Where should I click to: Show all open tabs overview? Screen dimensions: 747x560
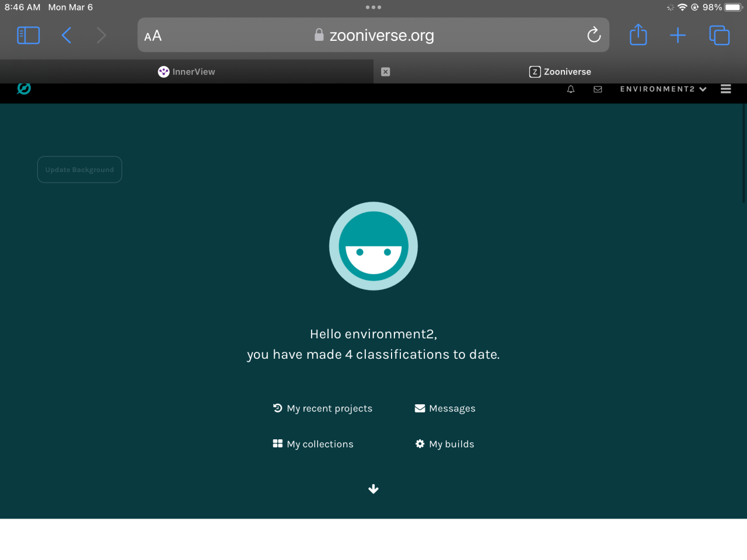pyautogui.click(x=720, y=36)
